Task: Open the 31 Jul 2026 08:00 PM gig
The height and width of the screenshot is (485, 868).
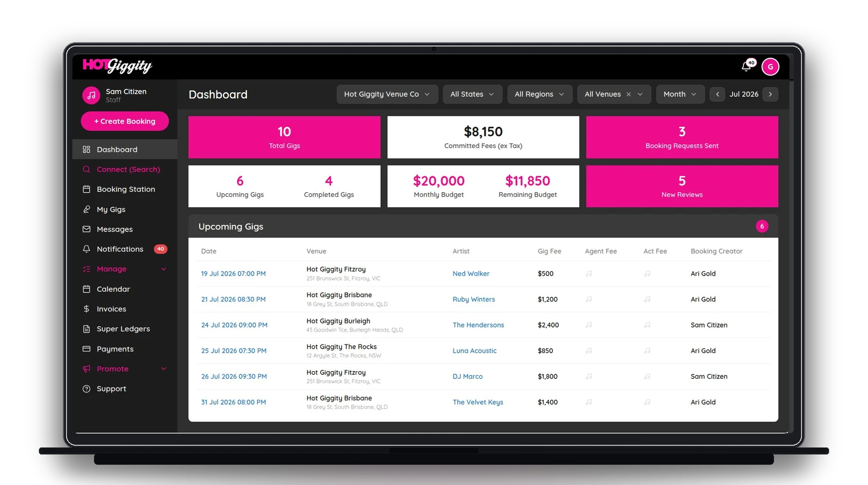Action: pos(233,402)
